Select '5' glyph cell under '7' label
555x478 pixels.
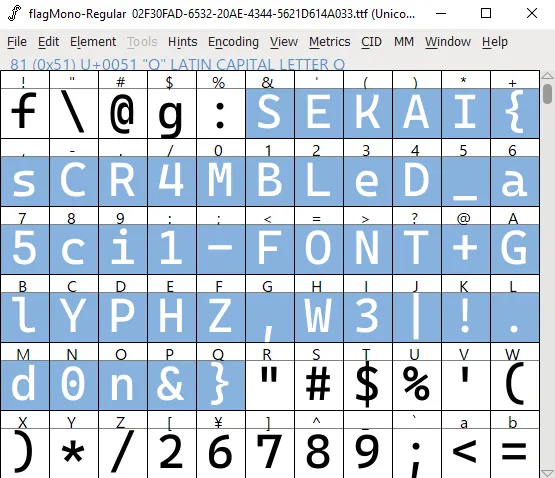pyautogui.click(x=25, y=249)
